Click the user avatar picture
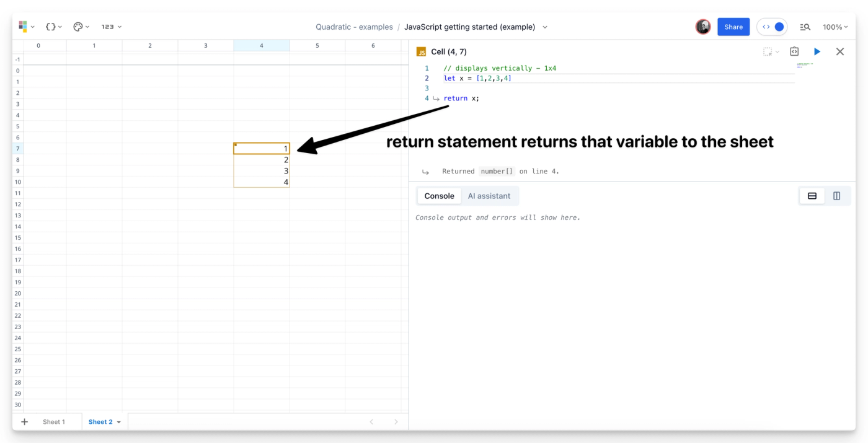 [x=703, y=27]
